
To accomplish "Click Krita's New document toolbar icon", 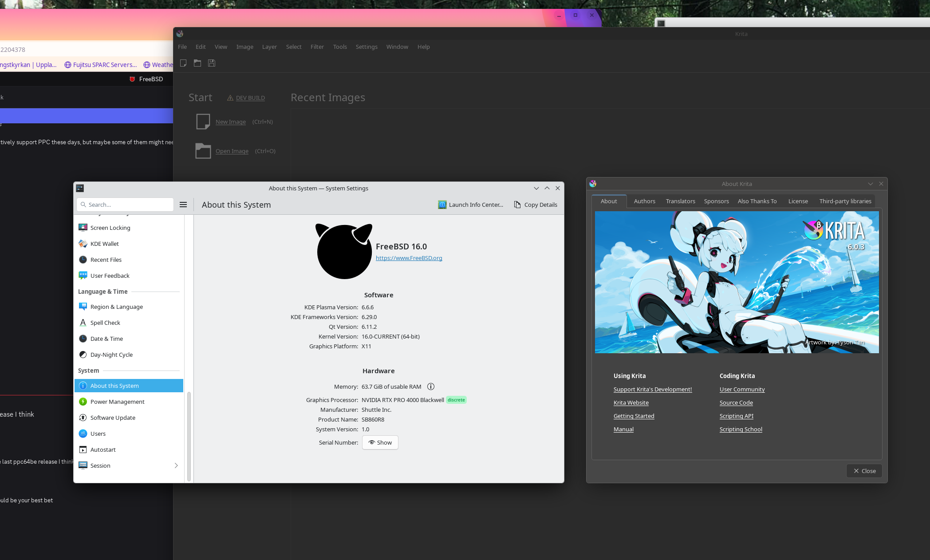I will tap(183, 63).
